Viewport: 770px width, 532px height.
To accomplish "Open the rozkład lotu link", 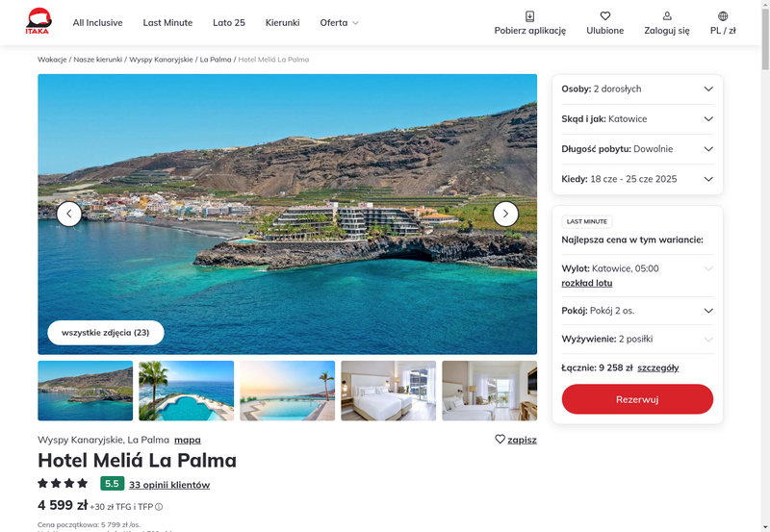I will [x=587, y=283].
